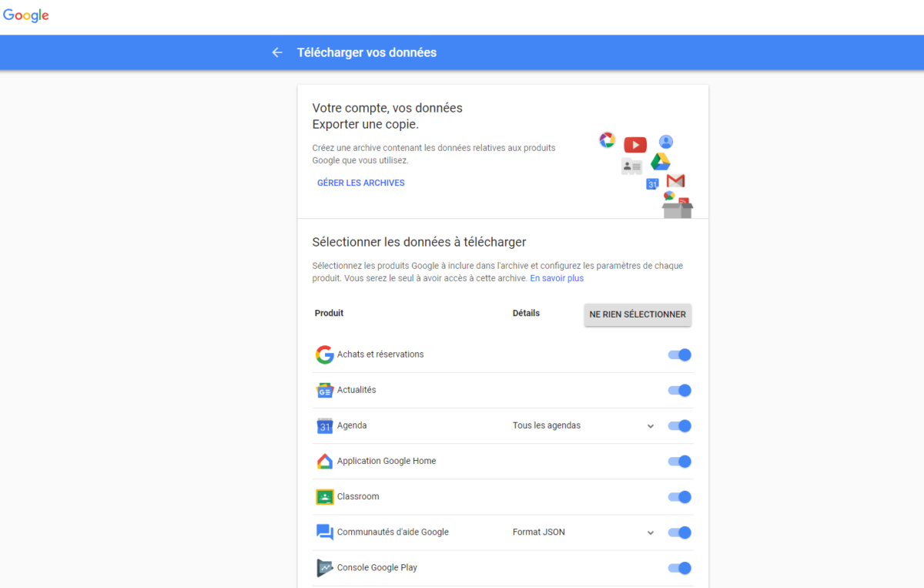This screenshot has width=924, height=588.
Task: Click the Classroom label
Action: pyautogui.click(x=358, y=496)
